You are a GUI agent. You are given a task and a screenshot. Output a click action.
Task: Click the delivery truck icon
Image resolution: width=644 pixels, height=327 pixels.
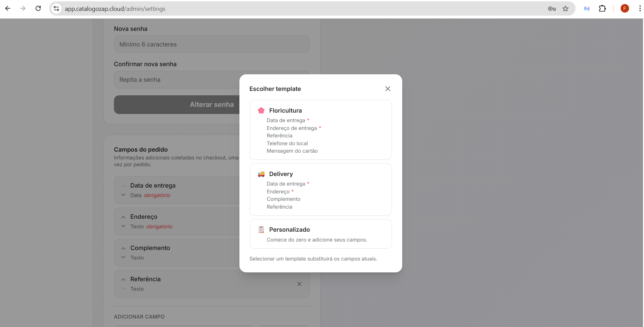click(261, 174)
